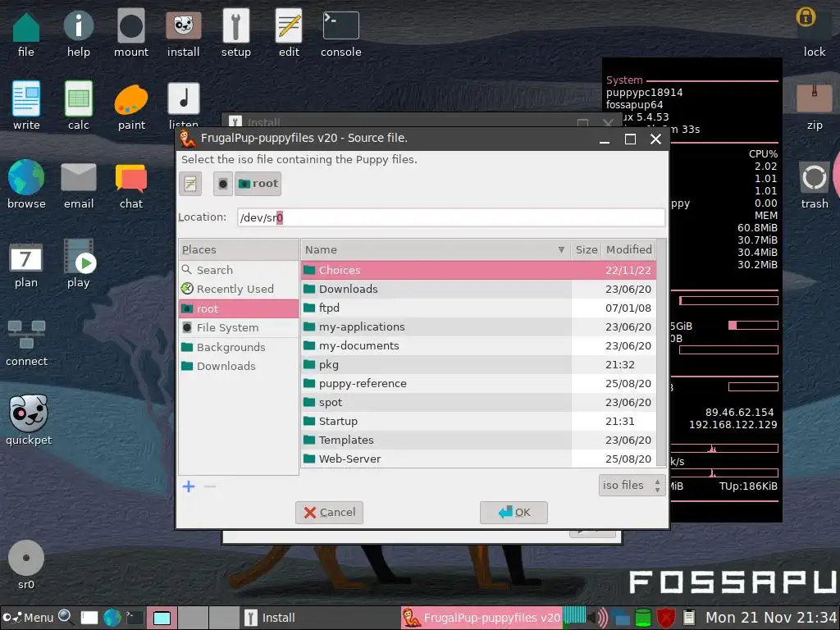840x630 pixels.
Task: Open the taskbar browser globe icon
Action: pos(112,618)
